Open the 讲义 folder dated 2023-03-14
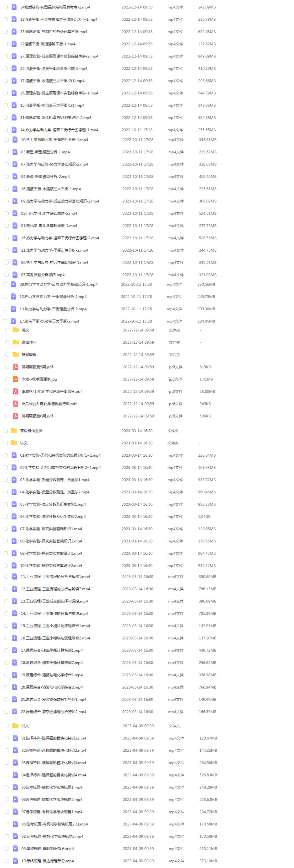 24,443
